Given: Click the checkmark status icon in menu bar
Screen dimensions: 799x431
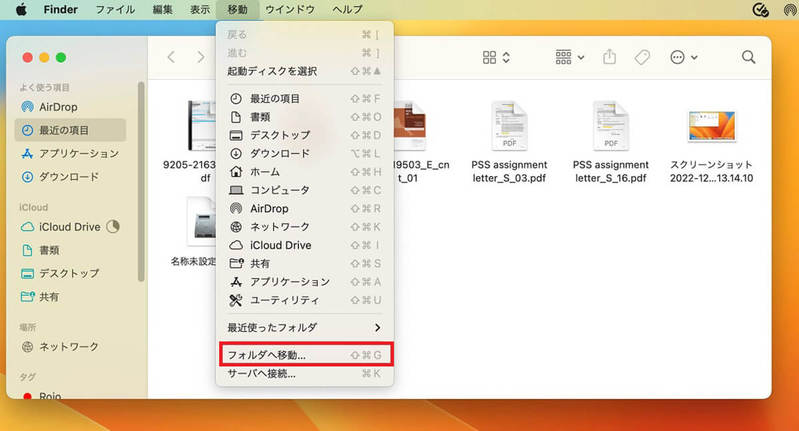Looking at the screenshot, I should pos(760,10).
